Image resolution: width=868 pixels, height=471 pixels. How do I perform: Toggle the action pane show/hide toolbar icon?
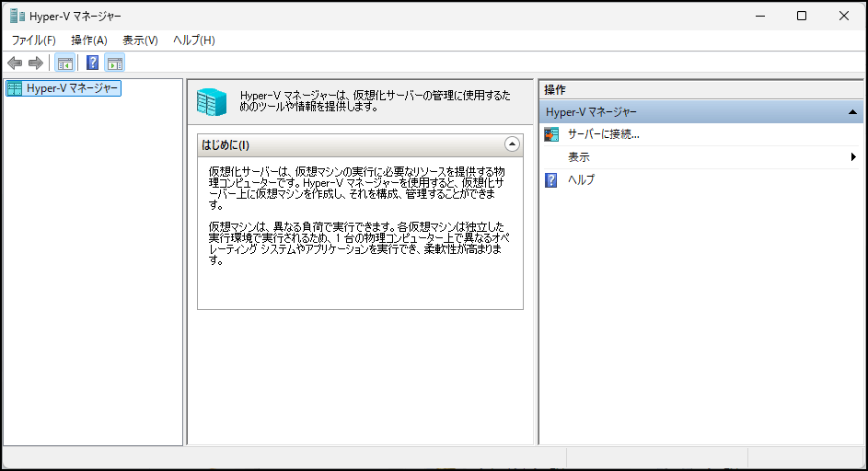[x=114, y=63]
